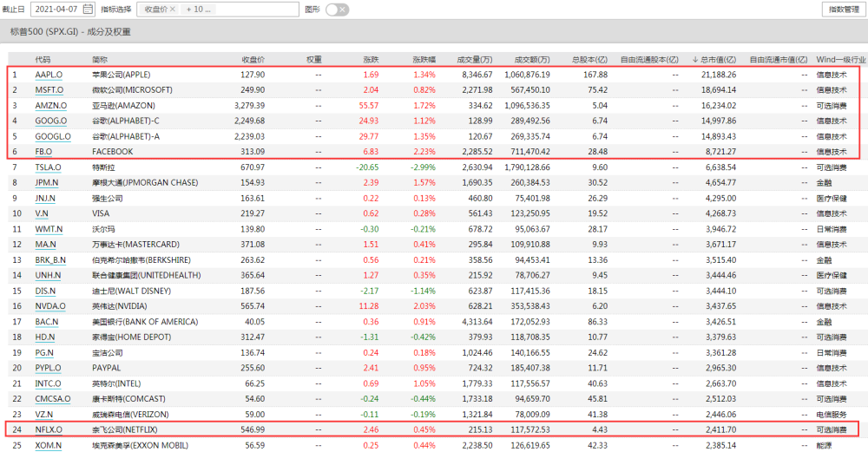Open the TSLA.O stock code link
The width and height of the screenshot is (868, 452).
48,167
